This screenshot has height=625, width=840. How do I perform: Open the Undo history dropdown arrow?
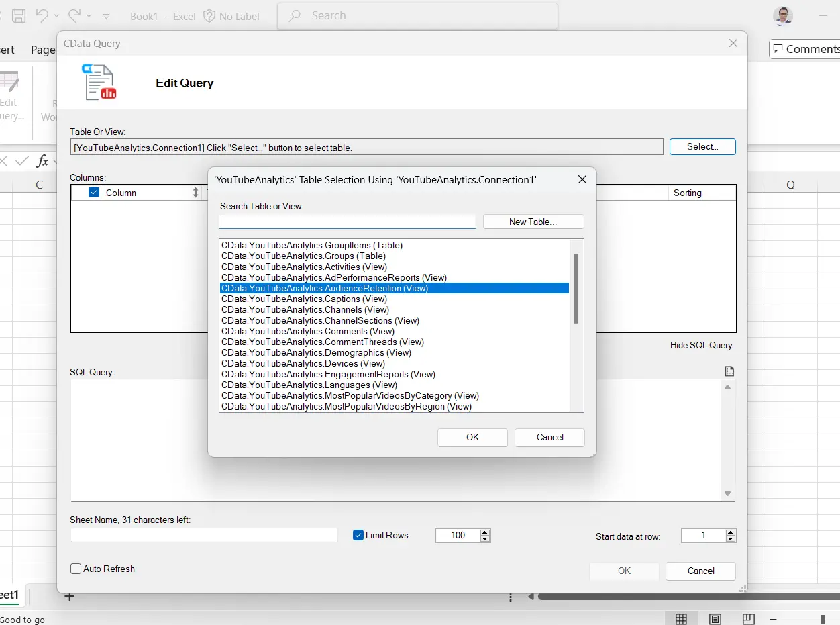[56, 16]
